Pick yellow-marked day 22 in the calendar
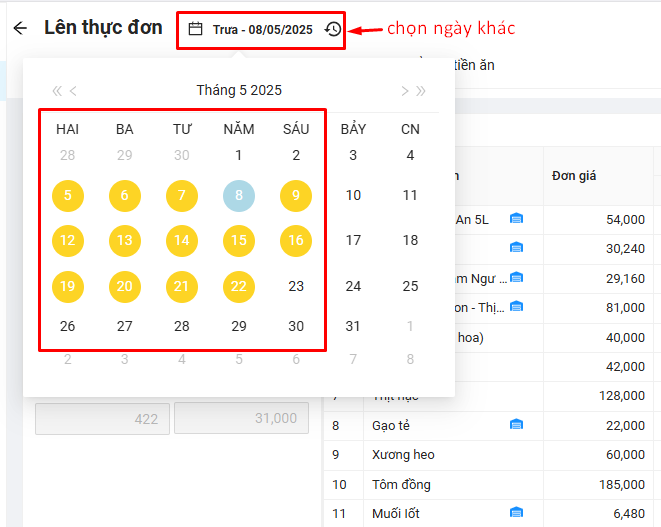661x527 pixels. tap(239, 286)
